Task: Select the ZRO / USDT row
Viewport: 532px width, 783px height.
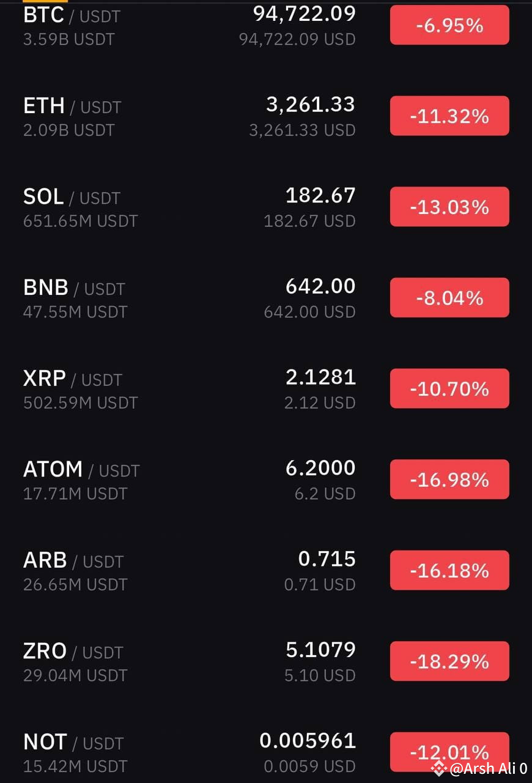Action: tap(266, 662)
